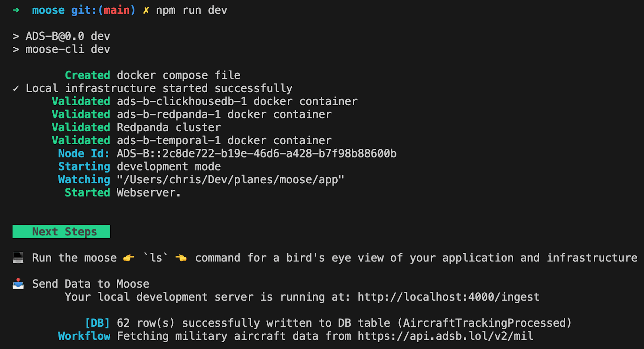This screenshot has height=349, width=644.
Task: Click the Workflow log label
Action: point(84,336)
